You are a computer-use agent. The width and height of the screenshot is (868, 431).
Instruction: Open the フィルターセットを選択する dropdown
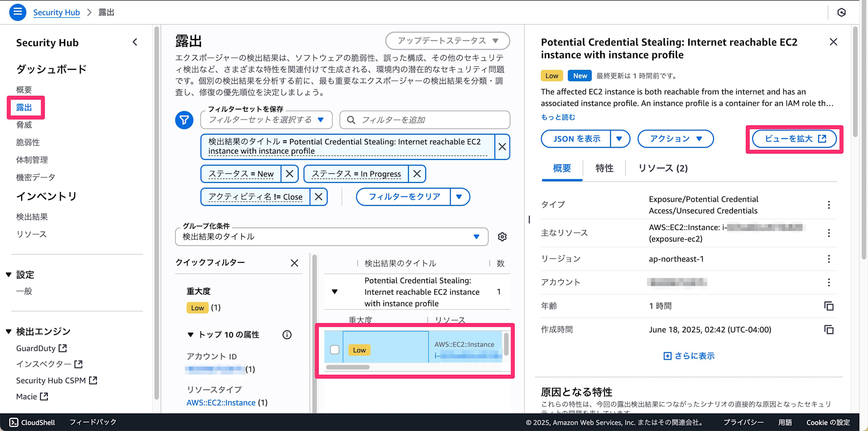tap(266, 120)
